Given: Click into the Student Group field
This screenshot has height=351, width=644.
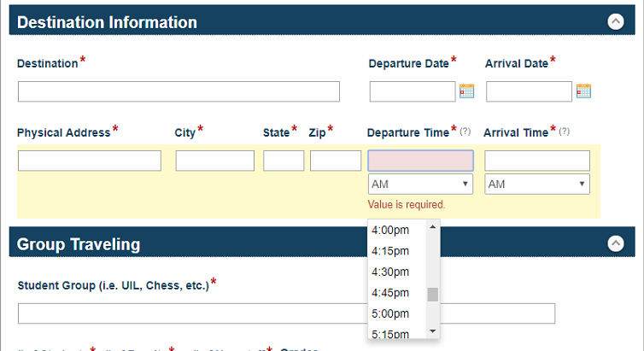Looking at the screenshot, I should [x=286, y=313].
